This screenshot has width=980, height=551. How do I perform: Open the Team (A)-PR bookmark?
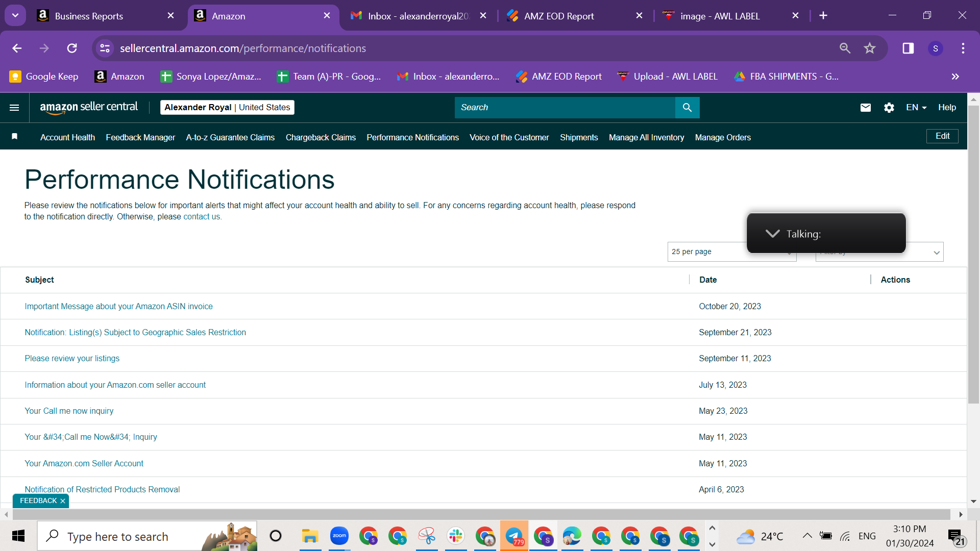(329, 77)
